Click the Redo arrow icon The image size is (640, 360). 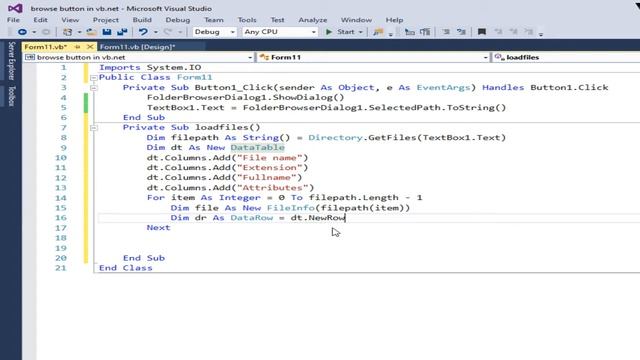[168, 32]
